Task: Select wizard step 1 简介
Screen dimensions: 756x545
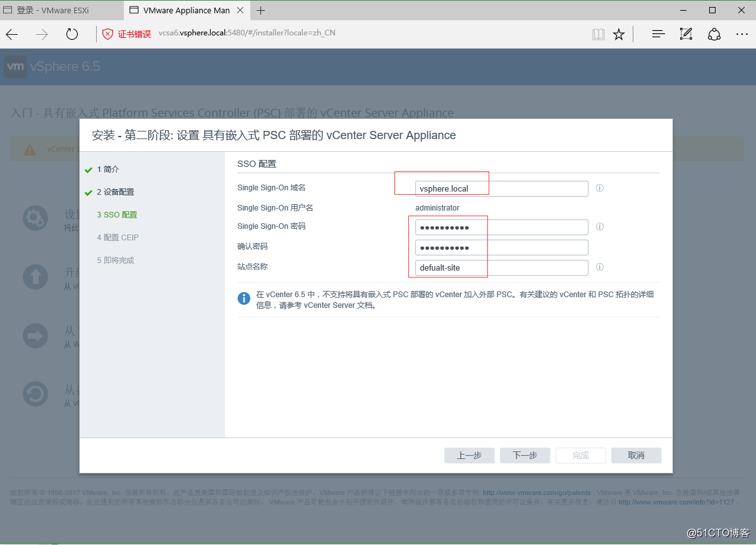Action: pyautogui.click(x=108, y=169)
